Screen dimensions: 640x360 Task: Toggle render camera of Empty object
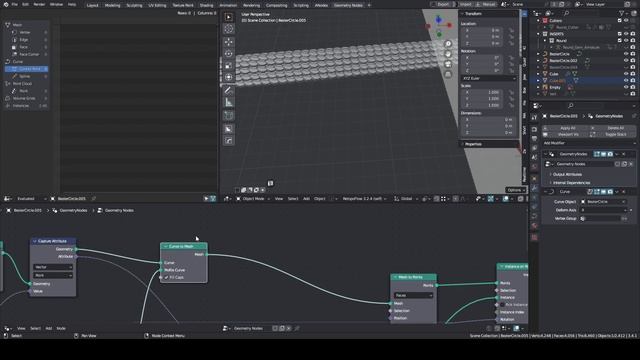633,87
